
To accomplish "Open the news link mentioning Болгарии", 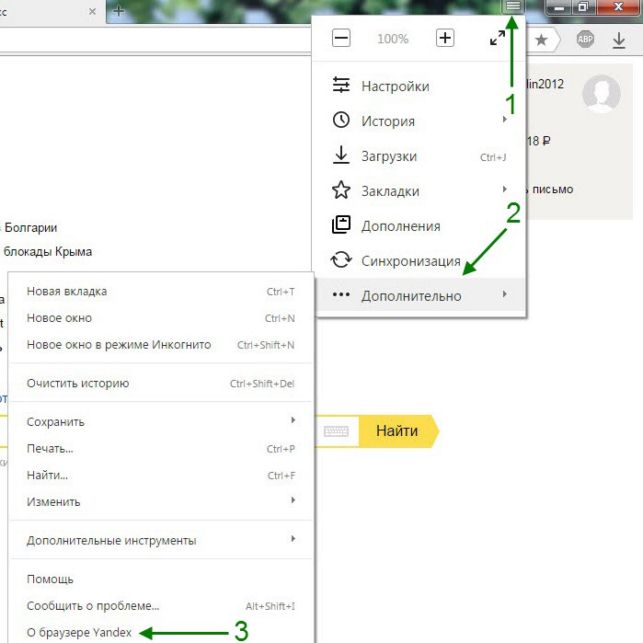I will click(31, 228).
